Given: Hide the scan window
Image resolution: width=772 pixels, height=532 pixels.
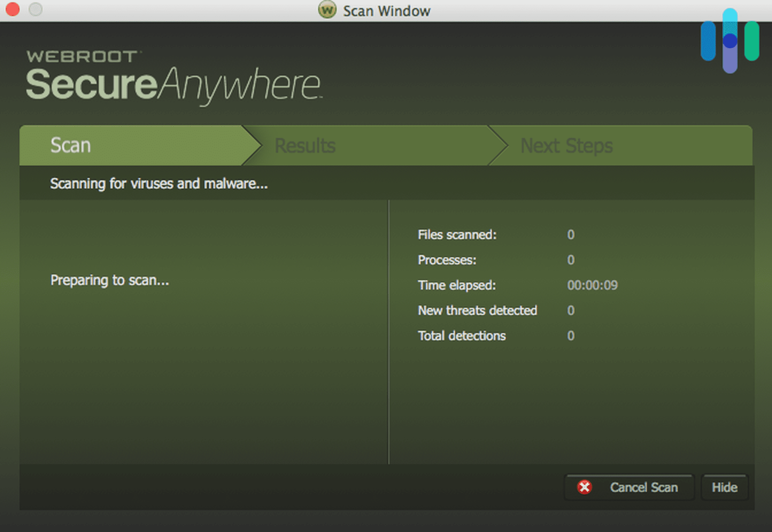Looking at the screenshot, I should click(x=725, y=487).
